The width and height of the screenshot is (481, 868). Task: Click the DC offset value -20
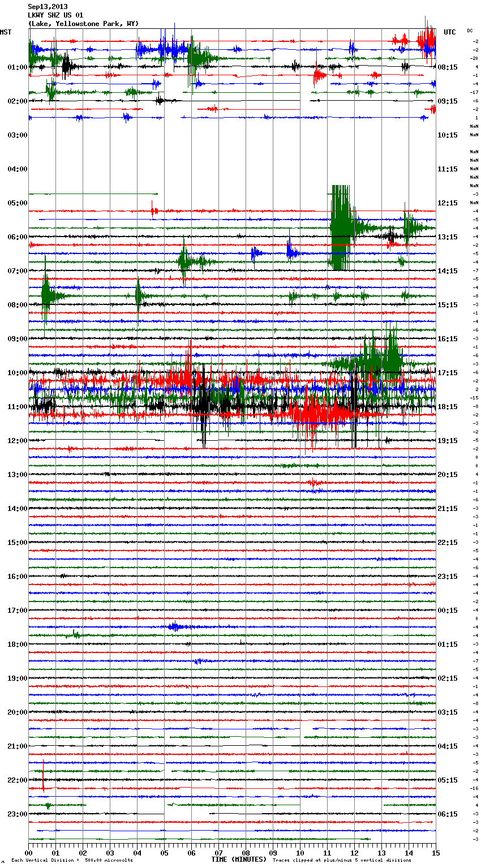[x=475, y=58]
